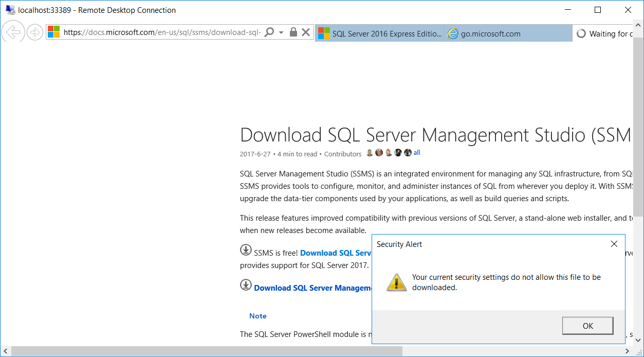
Task: Click the Microsoft logo on SQL Server tab
Action: (324, 33)
